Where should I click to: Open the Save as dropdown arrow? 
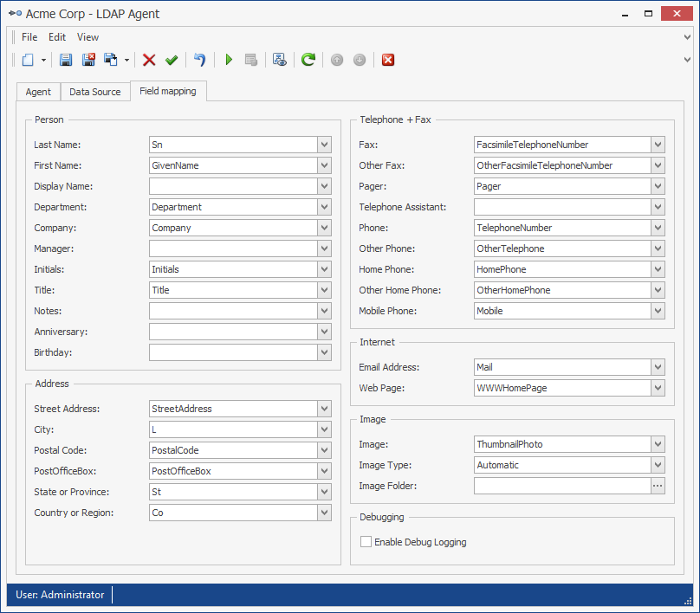[x=126, y=60]
